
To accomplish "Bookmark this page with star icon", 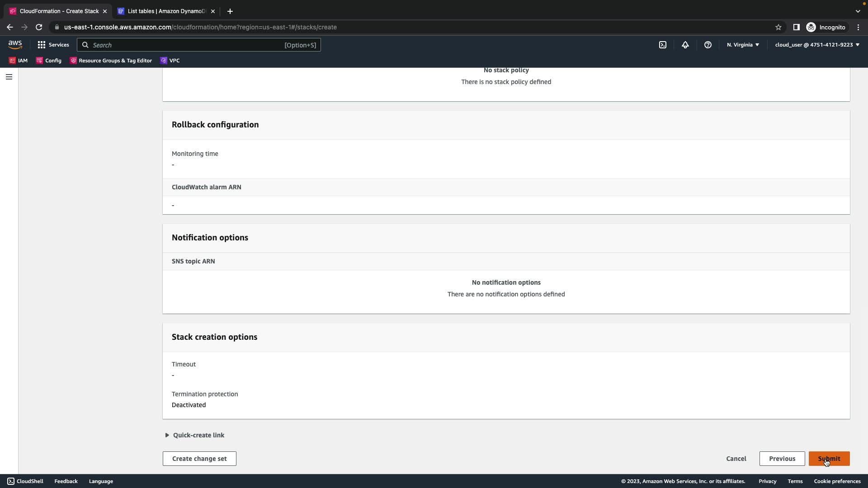I will coord(778,27).
